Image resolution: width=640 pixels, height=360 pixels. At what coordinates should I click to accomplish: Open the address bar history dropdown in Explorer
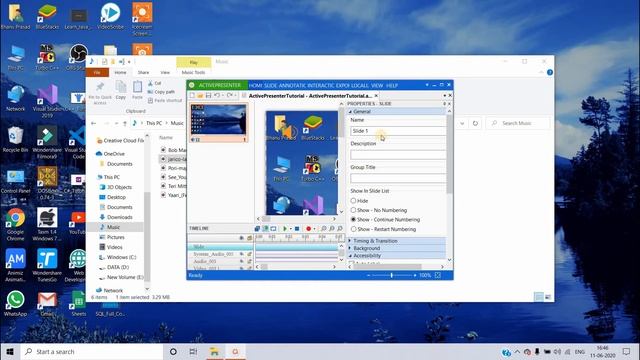(462, 123)
